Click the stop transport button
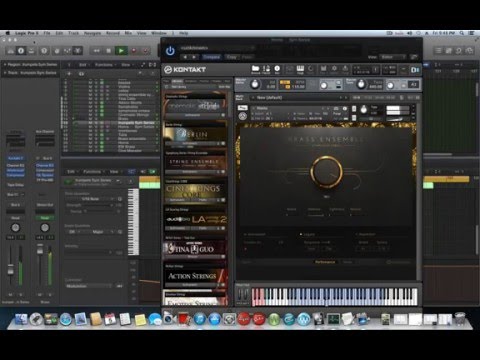 tap(108, 51)
